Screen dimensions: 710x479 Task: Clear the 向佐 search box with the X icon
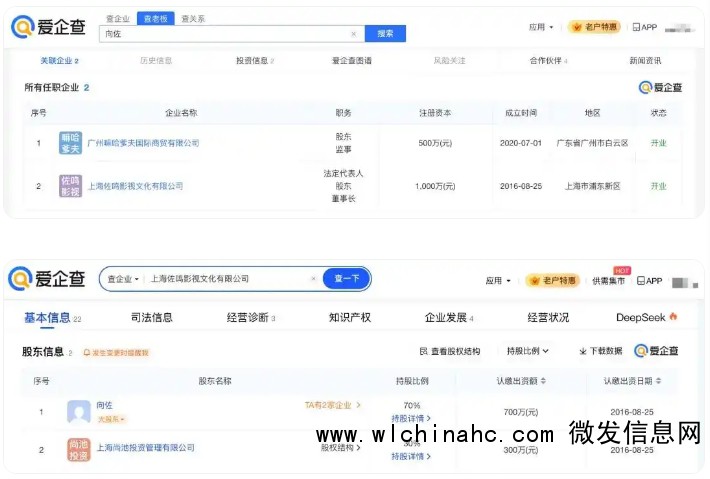click(x=353, y=34)
